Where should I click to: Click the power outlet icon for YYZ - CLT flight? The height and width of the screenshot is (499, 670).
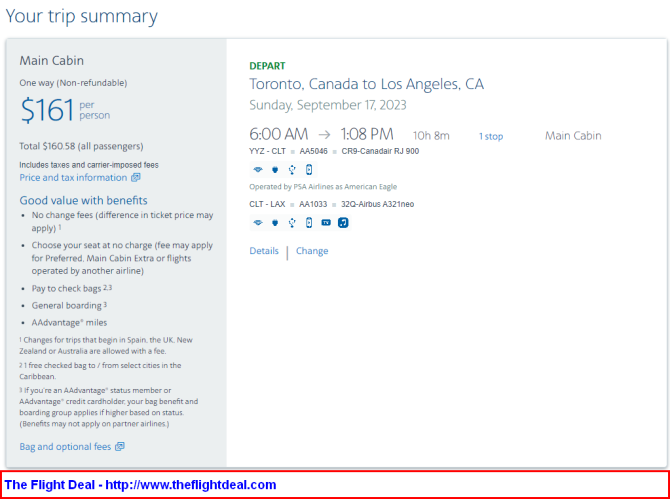pyautogui.click(x=275, y=170)
